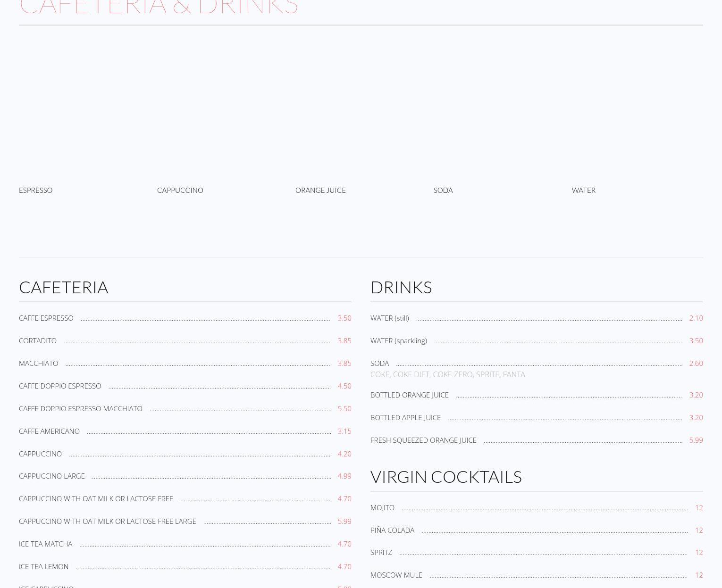This screenshot has height=588, width=722.
Task: Click the soda flavors description text
Action: tap(447, 374)
